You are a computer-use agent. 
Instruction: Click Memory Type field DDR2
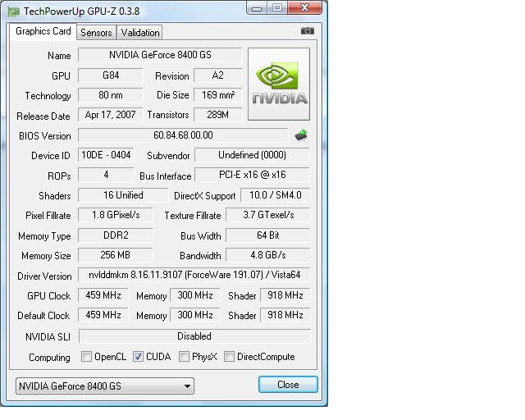(116, 235)
